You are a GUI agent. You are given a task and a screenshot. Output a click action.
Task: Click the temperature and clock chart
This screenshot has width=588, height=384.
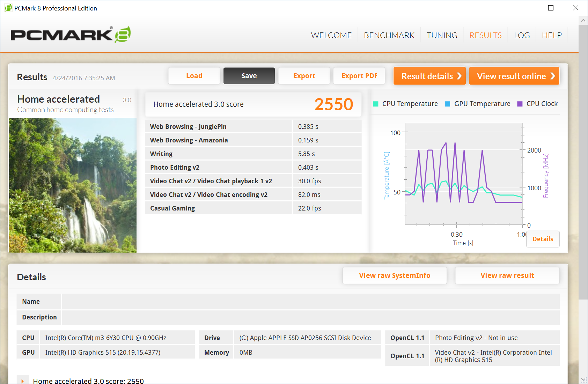[x=464, y=174]
